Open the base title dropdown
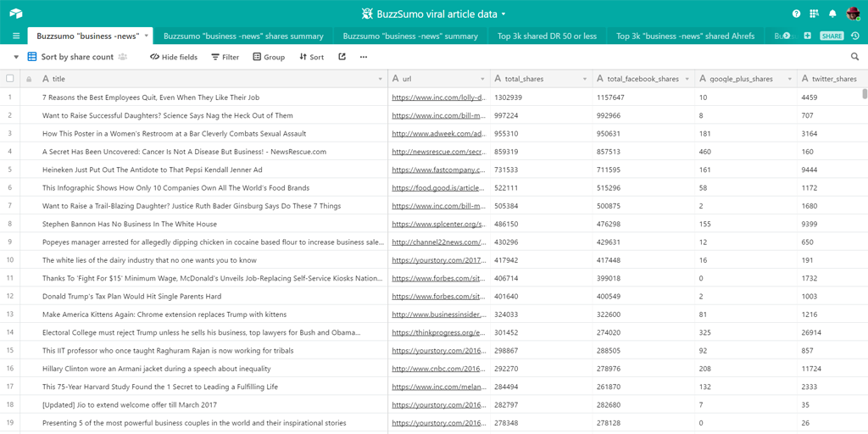 [x=504, y=14]
